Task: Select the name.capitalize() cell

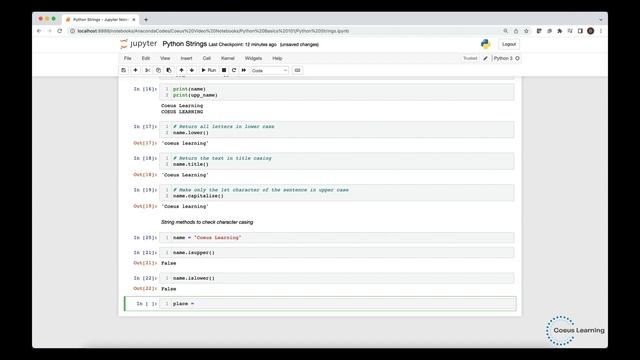Action: (337, 193)
